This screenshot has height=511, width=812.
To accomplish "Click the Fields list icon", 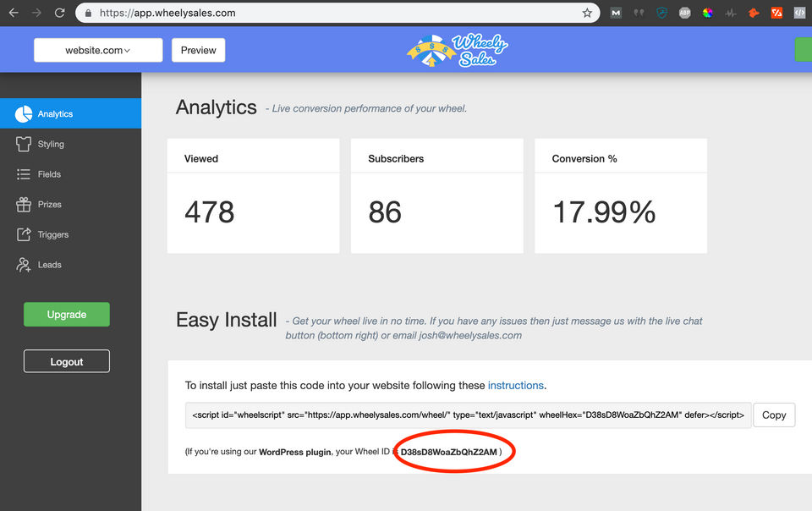I will pyautogui.click(x=24, y=174).
